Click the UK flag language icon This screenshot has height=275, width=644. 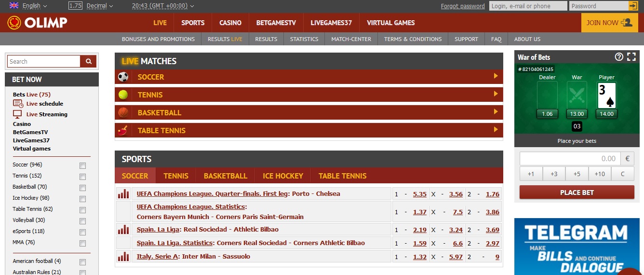point(14,6)
